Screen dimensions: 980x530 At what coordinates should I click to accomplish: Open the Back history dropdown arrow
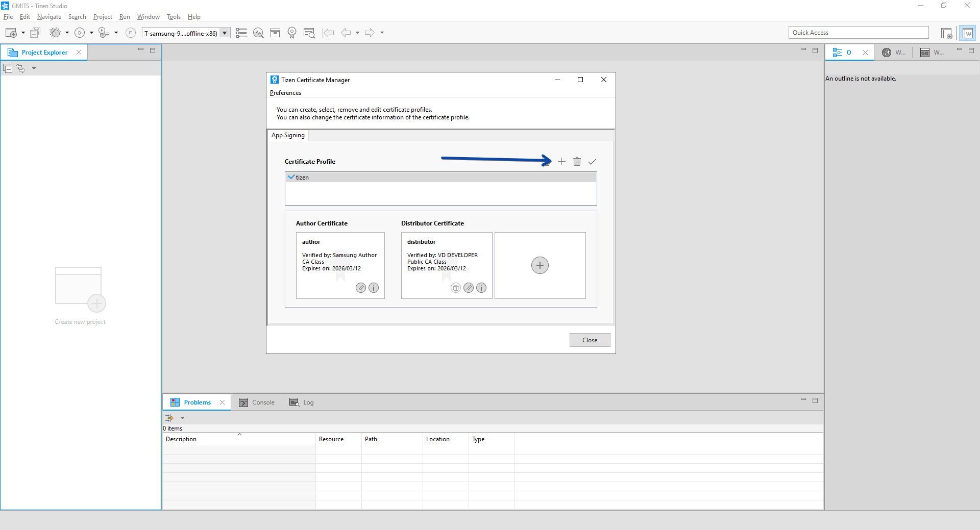tap(358, 33)
